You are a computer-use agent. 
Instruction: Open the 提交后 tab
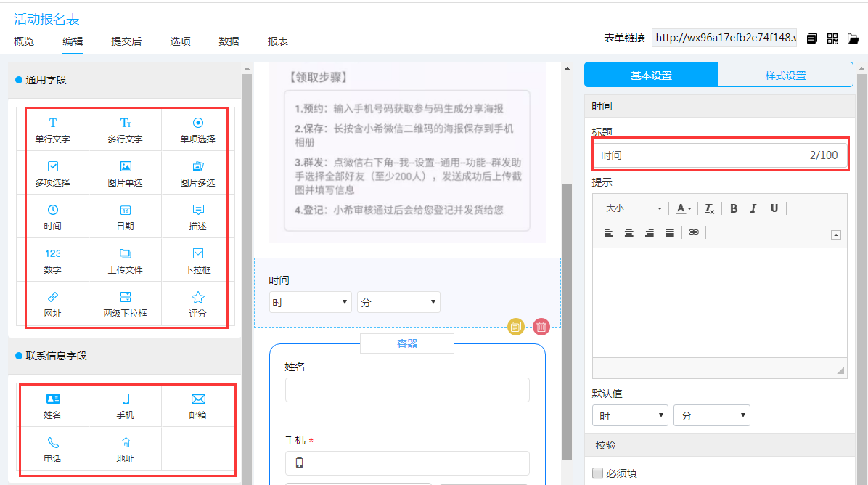[126, 41]
